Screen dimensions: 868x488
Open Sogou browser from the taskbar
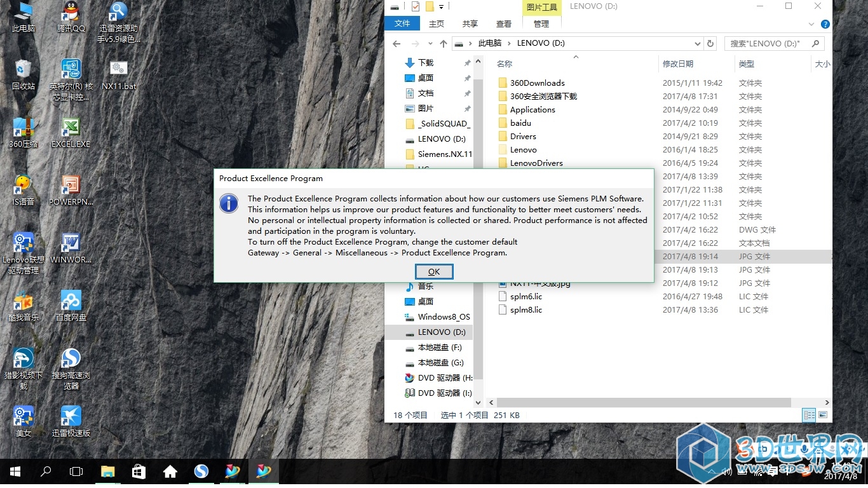(x=201, y=471)
